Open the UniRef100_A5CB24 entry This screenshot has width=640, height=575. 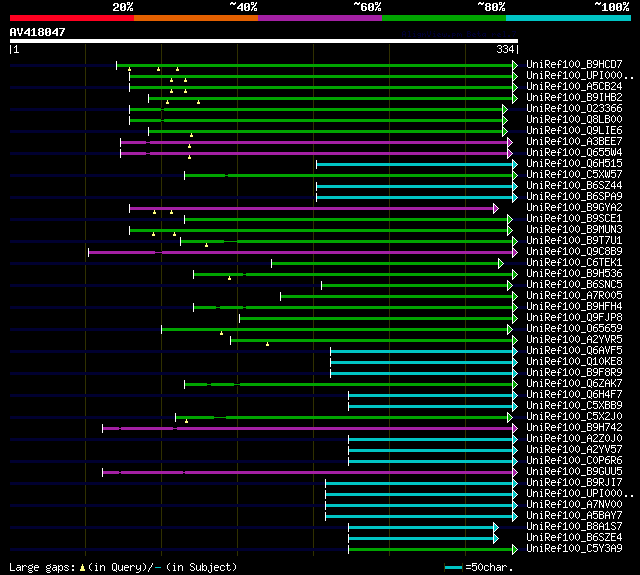click(x=574, y=87)
